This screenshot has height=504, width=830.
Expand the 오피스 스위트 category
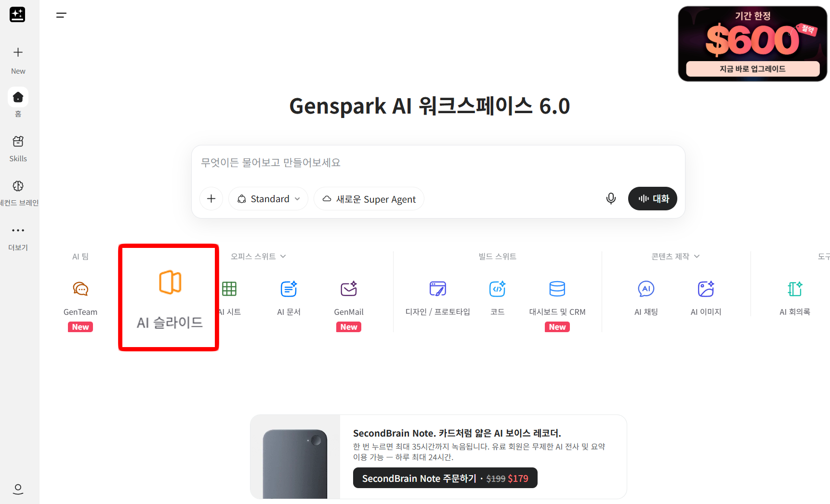click(x=258, y=257)
